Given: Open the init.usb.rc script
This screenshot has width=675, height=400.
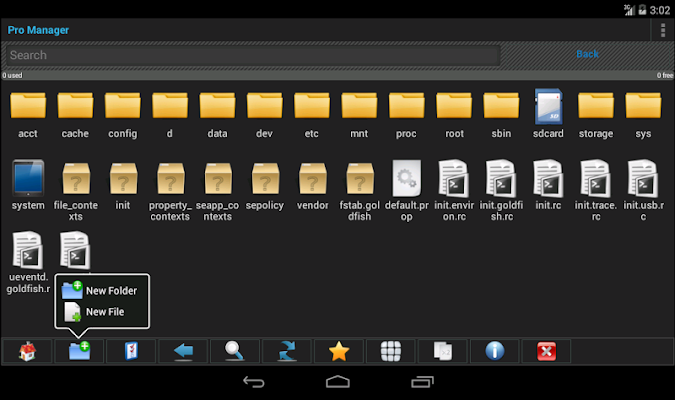Looking at the screenshot, I should click(x=643, y=190).
